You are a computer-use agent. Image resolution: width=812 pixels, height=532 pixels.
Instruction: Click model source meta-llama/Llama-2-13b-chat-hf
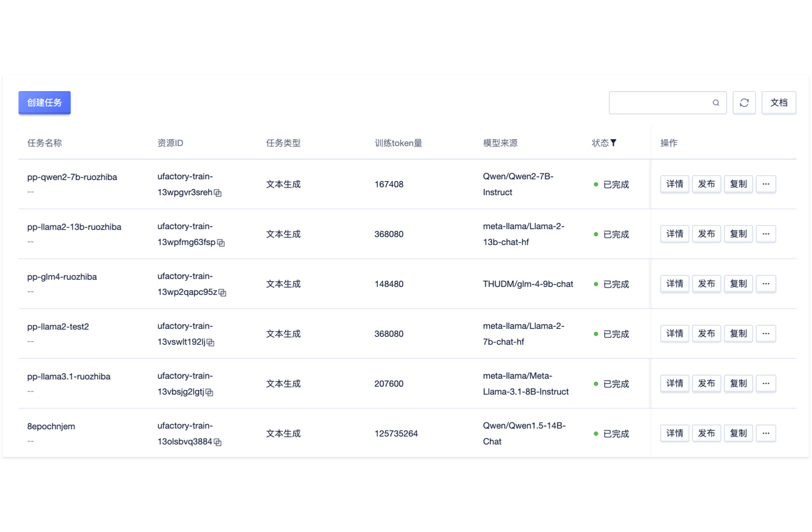(x=524, y=234)
